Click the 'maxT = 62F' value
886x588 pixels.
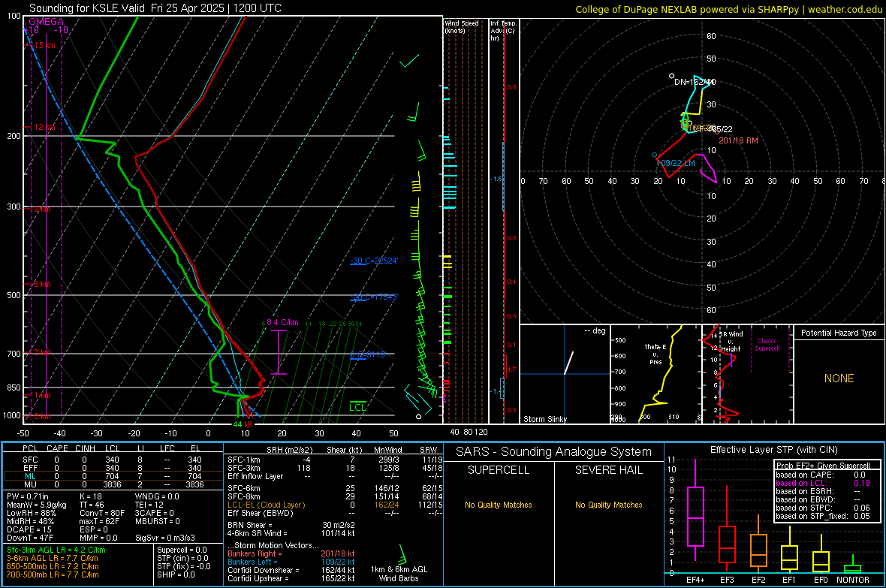[x=99, y=521]
